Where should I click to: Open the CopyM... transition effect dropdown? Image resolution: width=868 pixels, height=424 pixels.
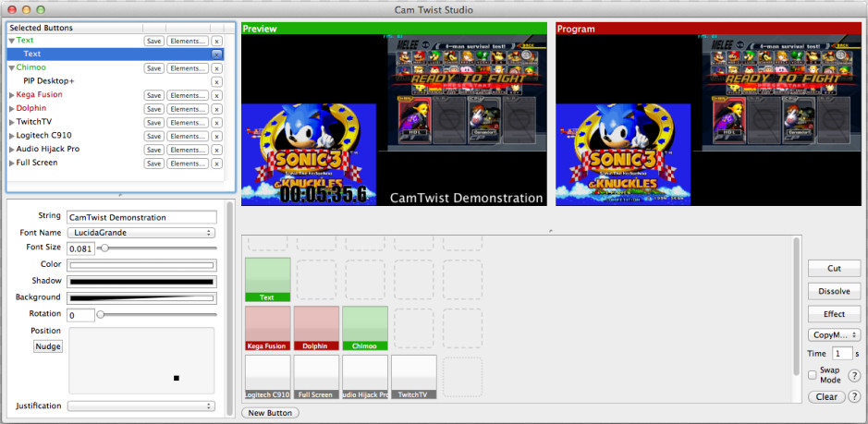coord(834,335)
